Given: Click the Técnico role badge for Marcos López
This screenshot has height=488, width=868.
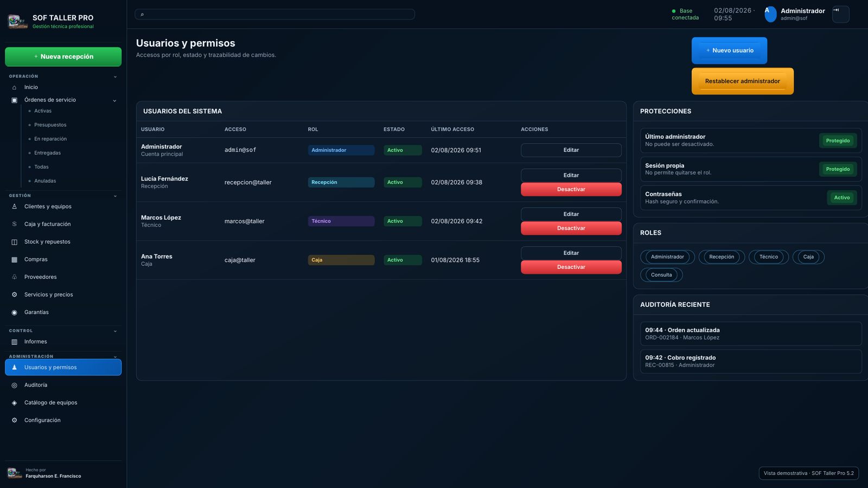Looking at the screenshot, I should (x=341, y=221).
